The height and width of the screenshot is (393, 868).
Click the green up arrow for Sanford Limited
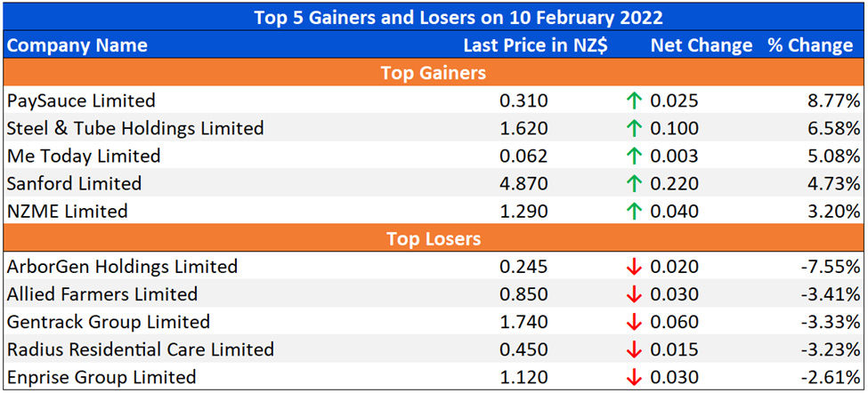coord(634,183)
